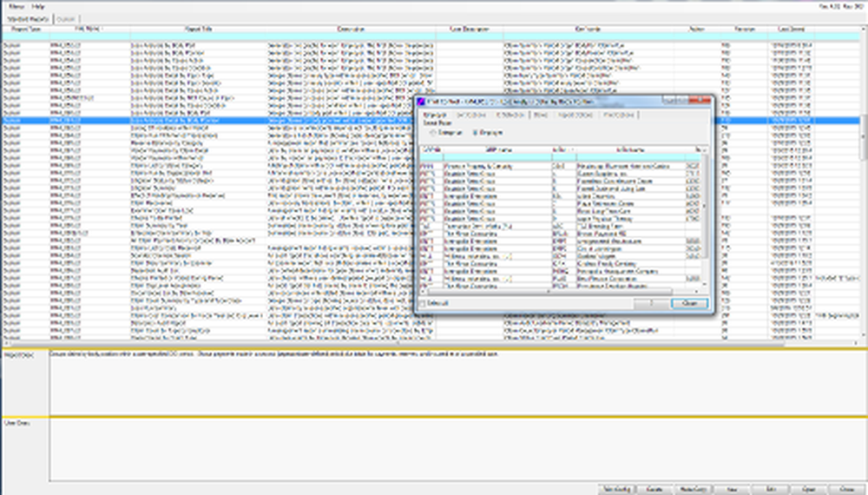Sort by the Report Title column header
The height and width of the screenshot is (495, 868).
click(x=198, y=29)
